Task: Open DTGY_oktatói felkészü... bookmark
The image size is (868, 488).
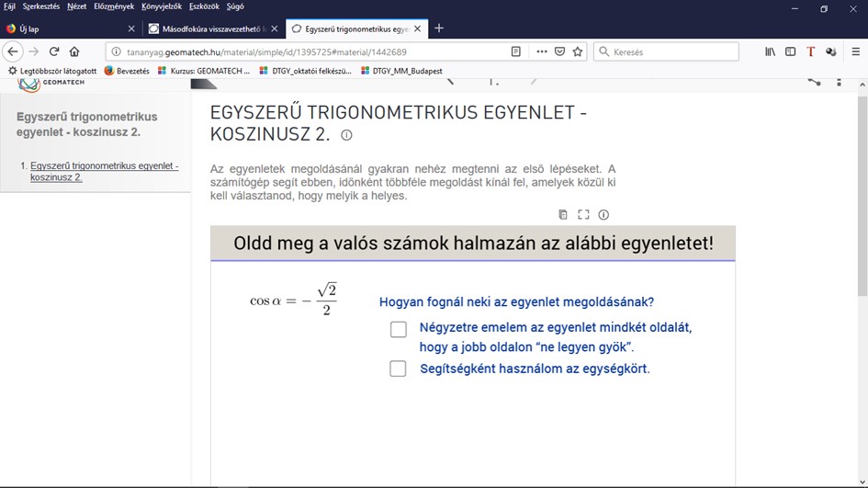Action: tap(305, 71)
